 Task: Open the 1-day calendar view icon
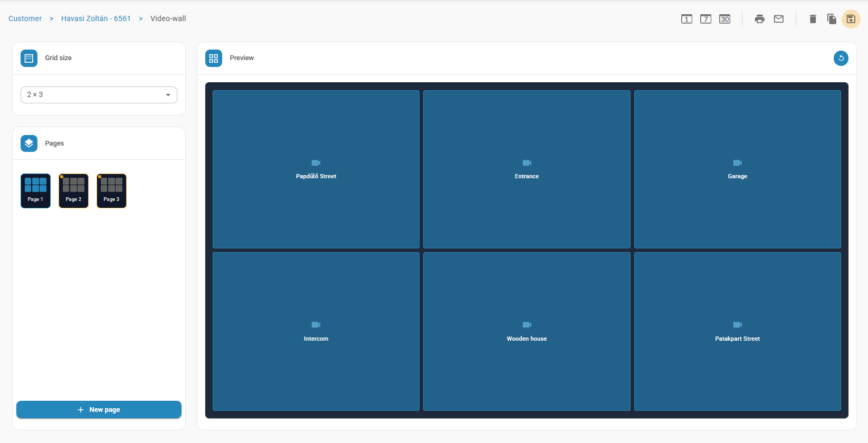tap(686, 19)
